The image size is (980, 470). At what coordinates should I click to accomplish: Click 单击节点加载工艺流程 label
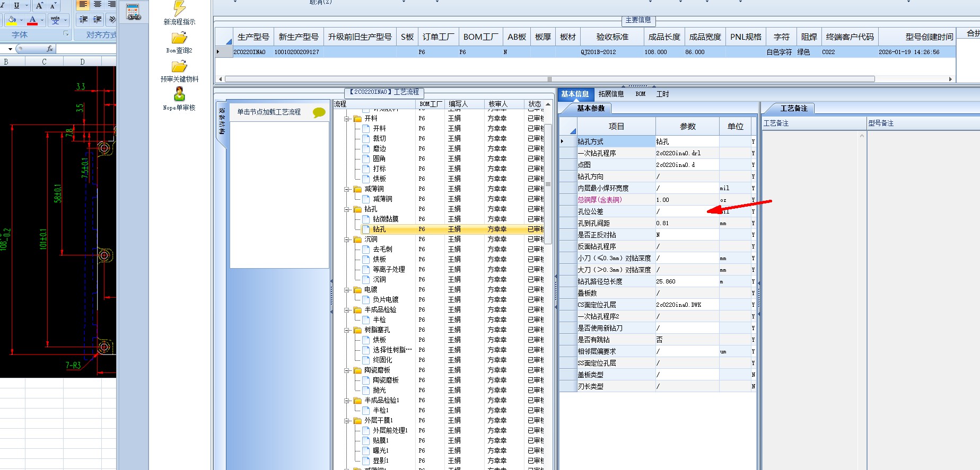pos(269,112)
